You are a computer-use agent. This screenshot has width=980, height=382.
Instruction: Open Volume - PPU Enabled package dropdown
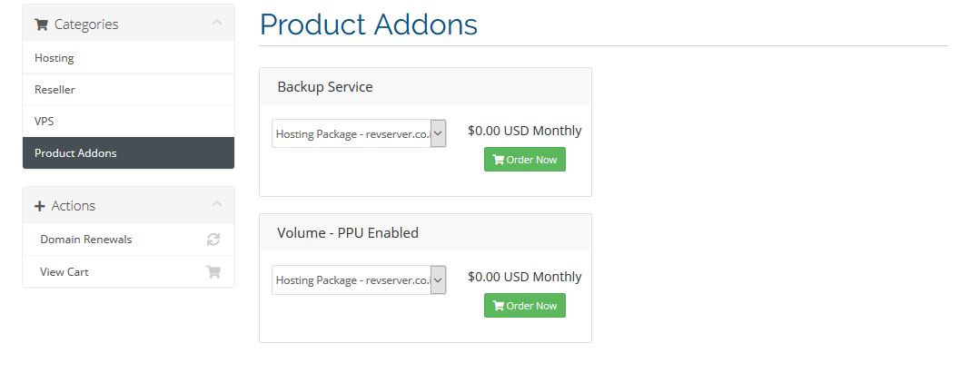coord(359,279)
